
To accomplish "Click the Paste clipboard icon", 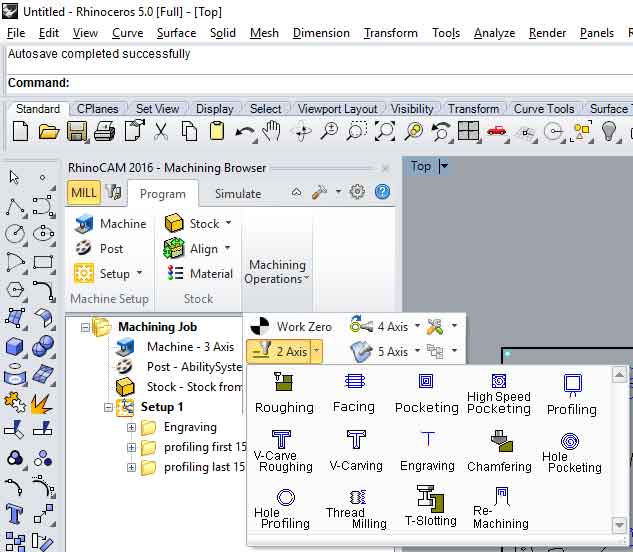I will point(217,131).
